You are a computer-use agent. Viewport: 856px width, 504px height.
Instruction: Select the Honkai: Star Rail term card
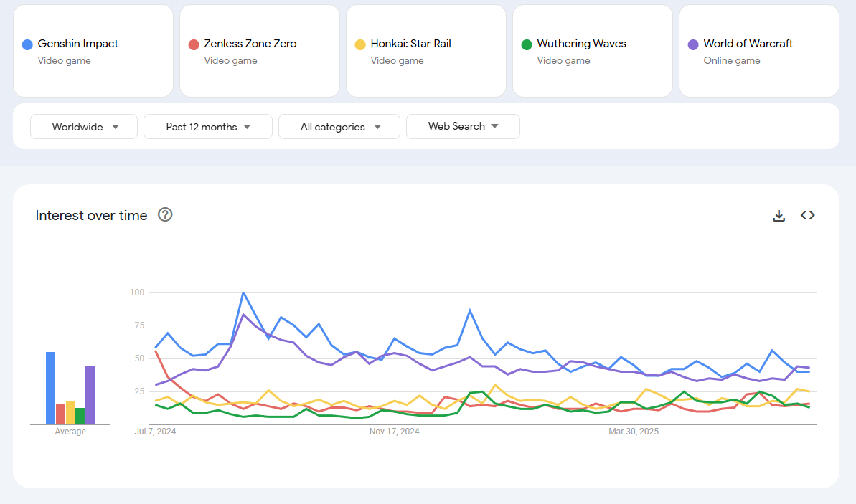point(426,52)
